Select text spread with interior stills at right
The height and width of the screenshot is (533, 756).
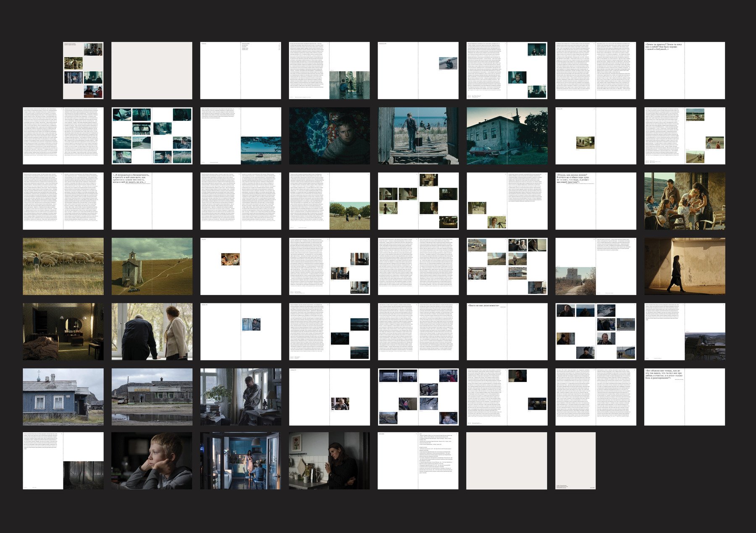coord(330,266)
